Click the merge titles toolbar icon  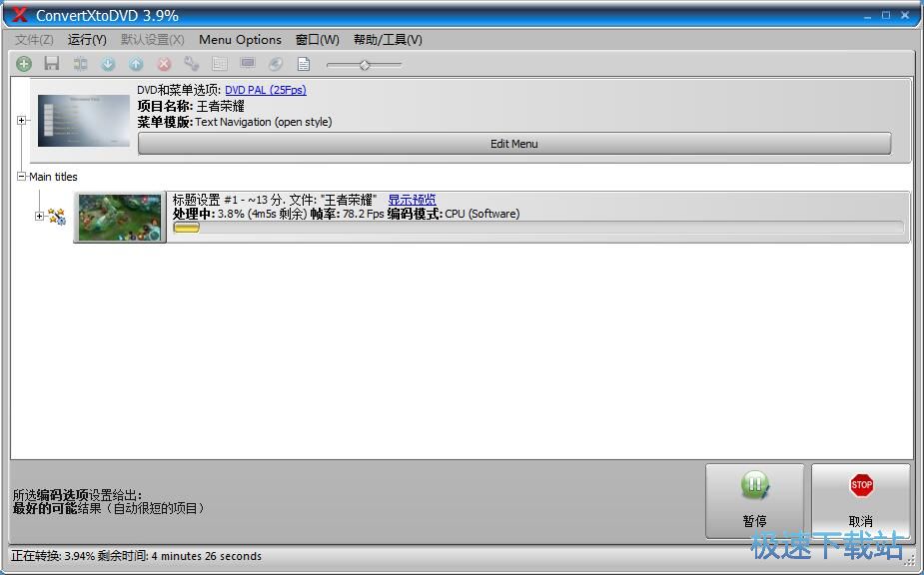(80, 64)
